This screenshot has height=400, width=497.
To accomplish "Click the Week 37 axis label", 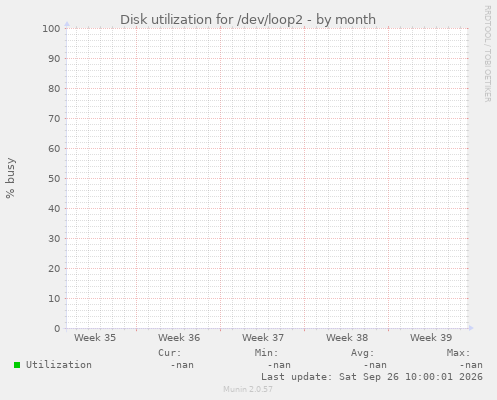I will (x=263, y=338).
